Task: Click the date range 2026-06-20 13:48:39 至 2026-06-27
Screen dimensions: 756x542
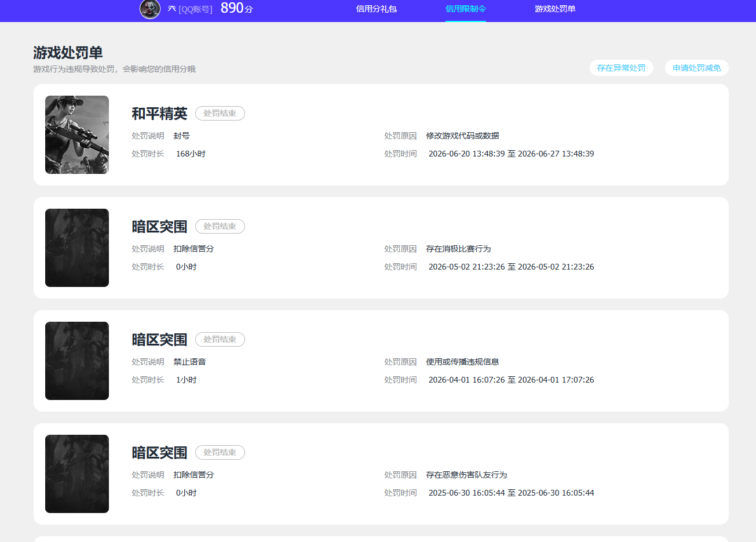Action: tap(511, 154)
